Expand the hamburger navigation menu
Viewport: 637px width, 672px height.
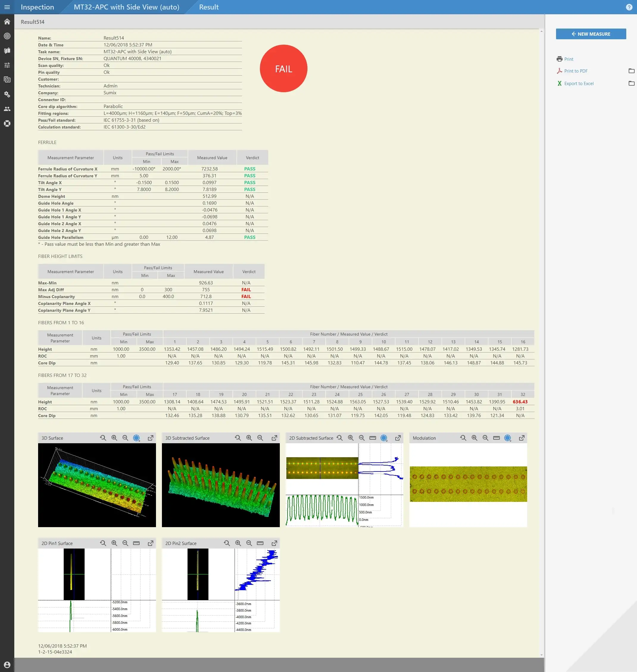coord(7,7)
